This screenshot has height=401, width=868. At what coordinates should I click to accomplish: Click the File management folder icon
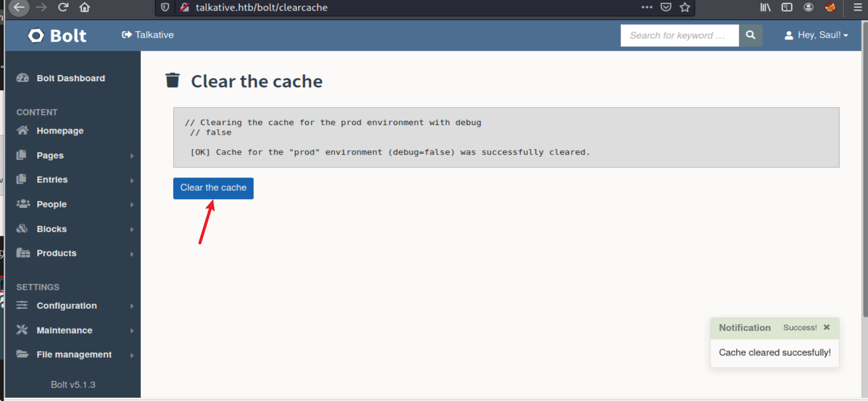22,354
